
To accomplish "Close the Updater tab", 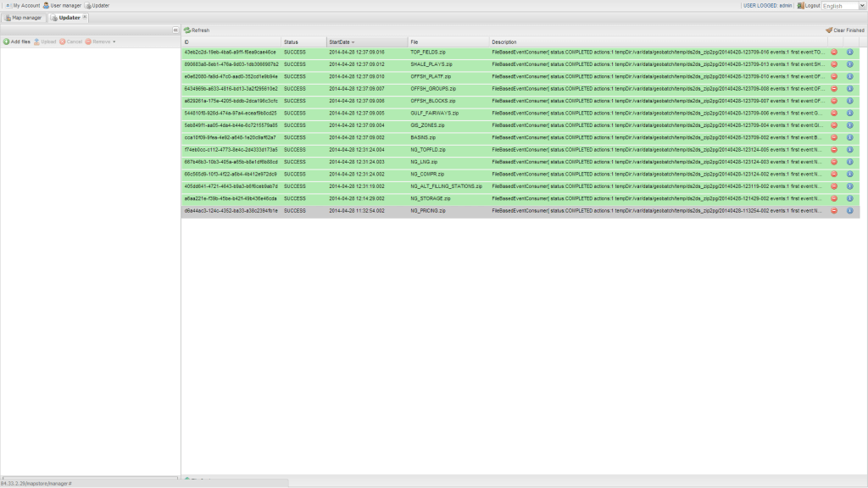I will (x=85, y=17).
